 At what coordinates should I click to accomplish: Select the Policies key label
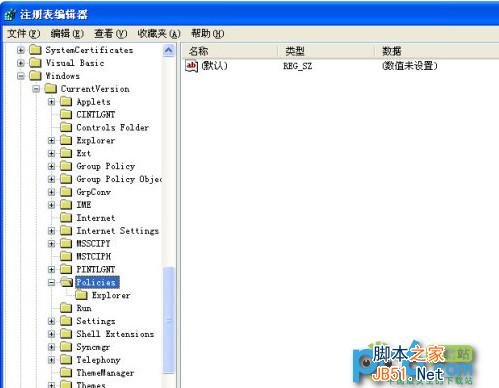[97, 282]
